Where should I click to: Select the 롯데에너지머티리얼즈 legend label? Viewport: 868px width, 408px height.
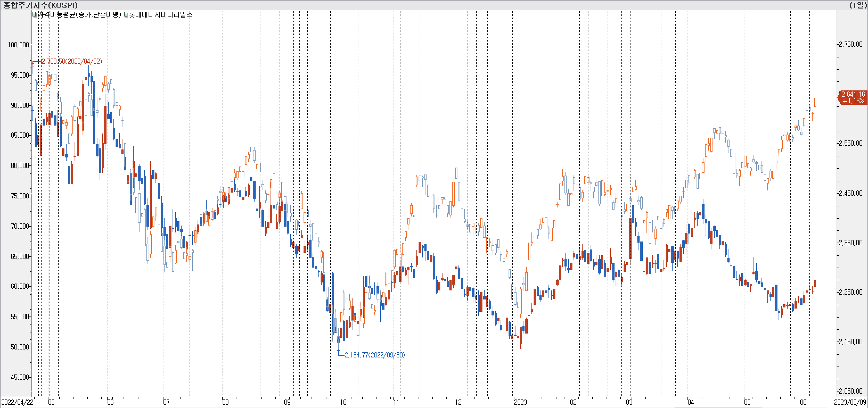[x=161, y=14]
